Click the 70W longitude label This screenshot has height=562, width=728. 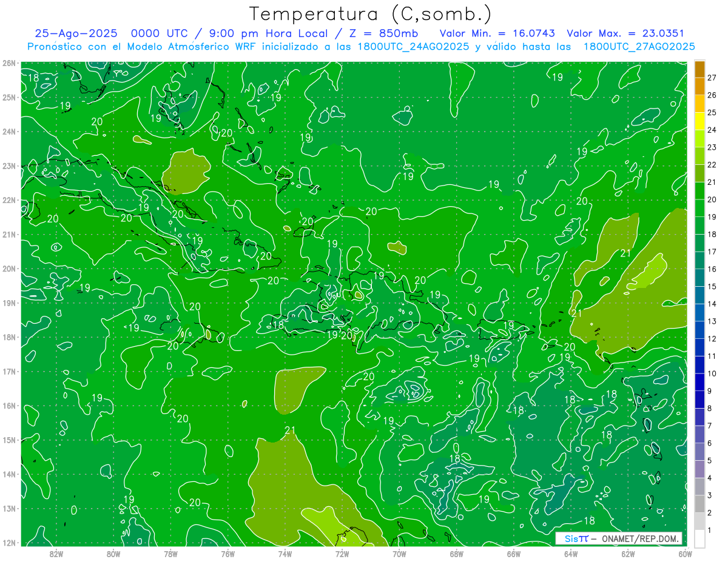coord(399,554)
